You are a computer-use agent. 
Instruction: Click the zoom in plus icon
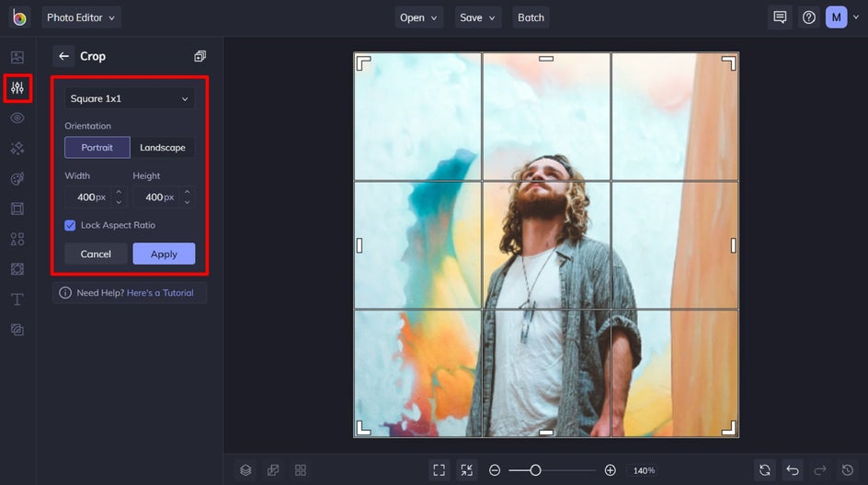(x=610, y=470)
